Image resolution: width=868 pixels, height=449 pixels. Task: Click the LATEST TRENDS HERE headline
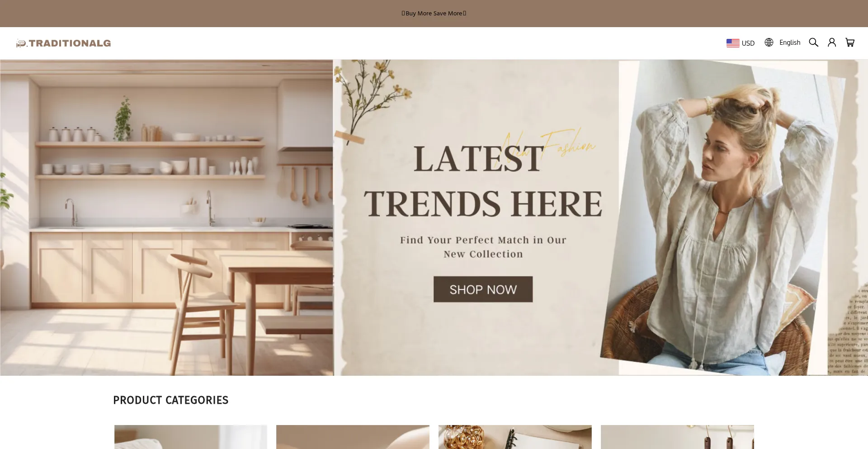[483, 181]
